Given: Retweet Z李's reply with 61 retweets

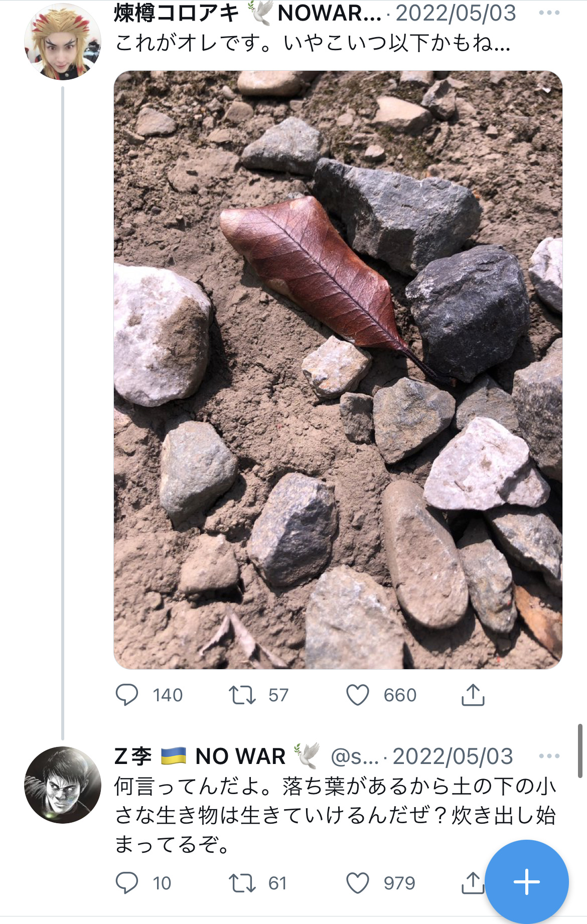Looking at the screenshot, I should 242,883.
